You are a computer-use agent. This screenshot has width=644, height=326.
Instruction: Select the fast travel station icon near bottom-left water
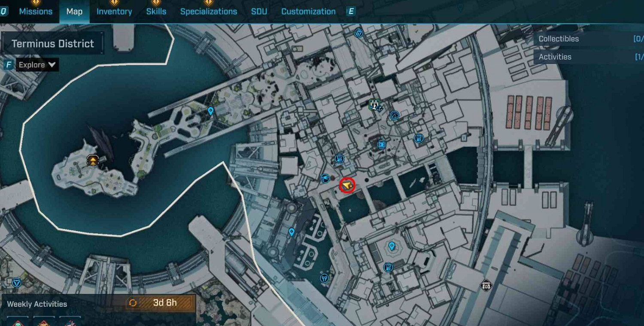(x=16, y=282)
